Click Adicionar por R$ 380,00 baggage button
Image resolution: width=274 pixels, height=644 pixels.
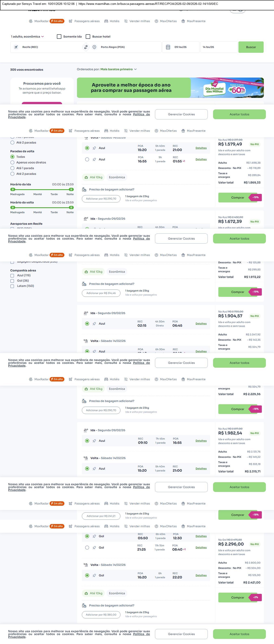click(101, 615)
